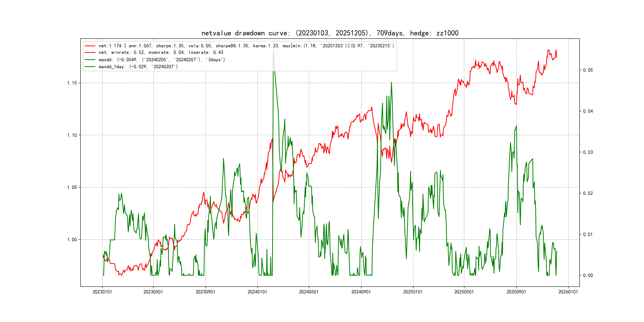Screen dimensions: 644x322
Task: Click the 20240901 x-axis tick label
Action: (361, 292)
